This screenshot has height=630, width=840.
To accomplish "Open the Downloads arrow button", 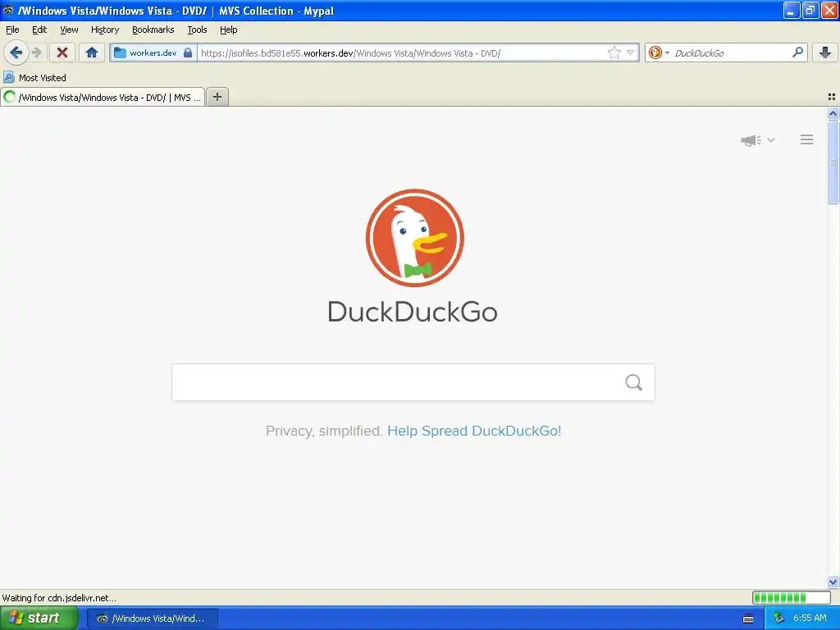I will (825, 52).
